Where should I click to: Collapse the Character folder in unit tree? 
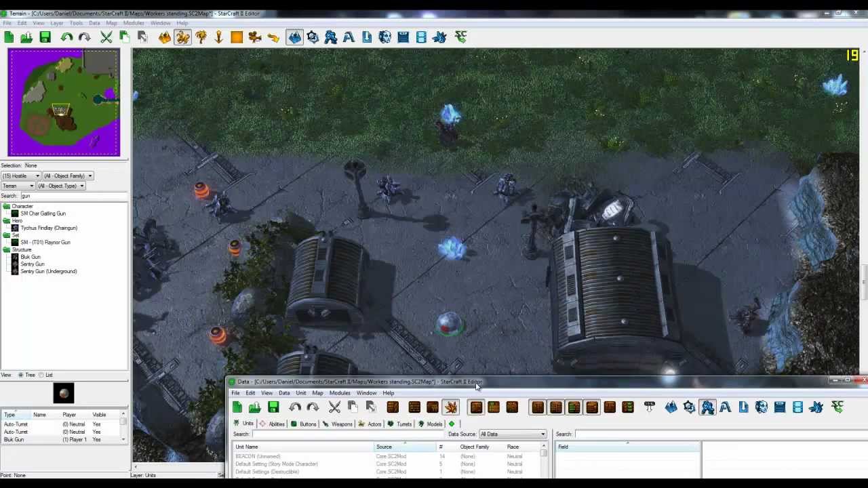[x=6, y=206]
